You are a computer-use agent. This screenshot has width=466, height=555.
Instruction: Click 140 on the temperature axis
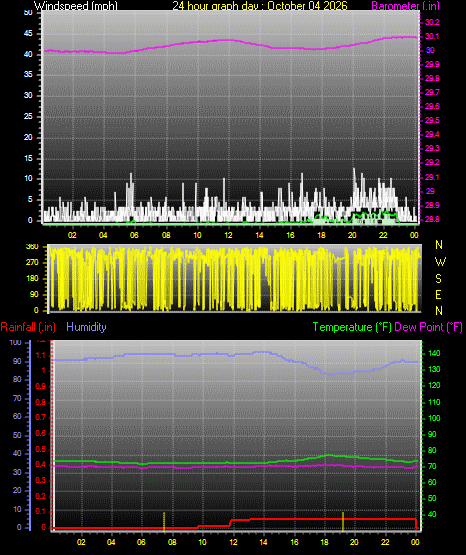pos(434,353)
